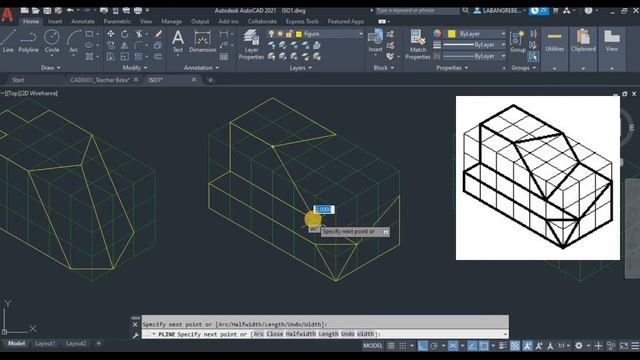Click the Match Properties tool

click(x=418, y=44)
